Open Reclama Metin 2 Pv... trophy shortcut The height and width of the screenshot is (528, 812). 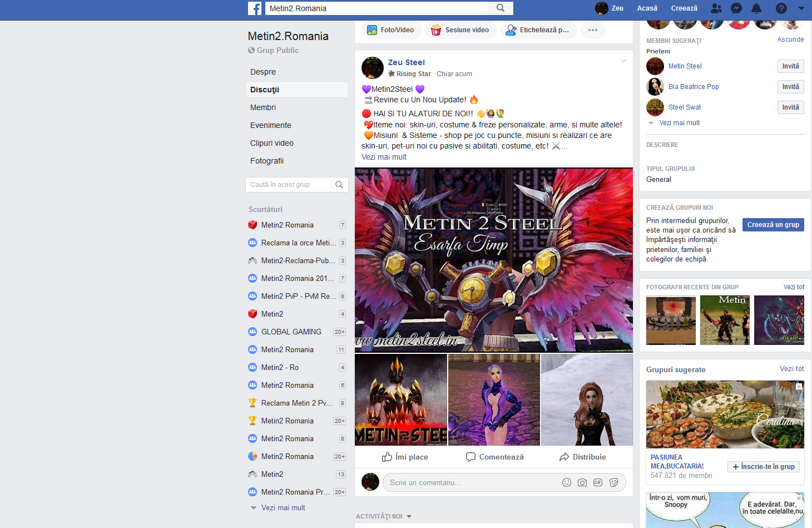pos(297,403)
